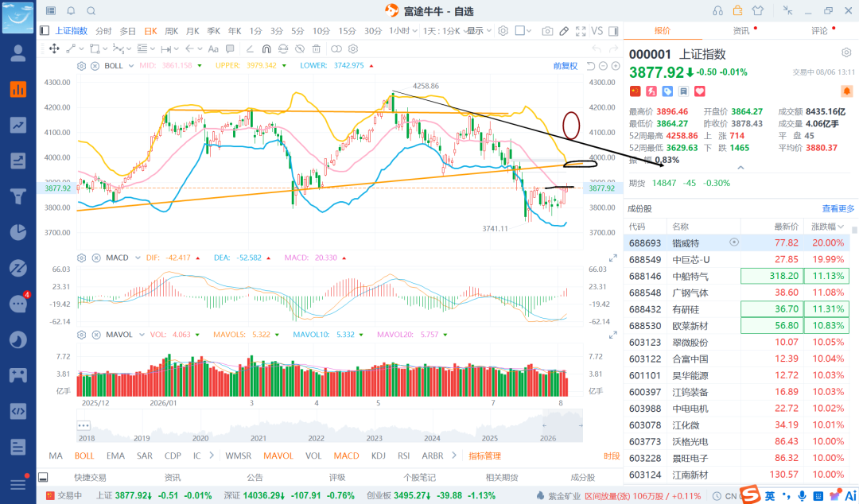Change LOWER line color swatch arrow
This screenshot has height=504, width=859.
[371, 66]
